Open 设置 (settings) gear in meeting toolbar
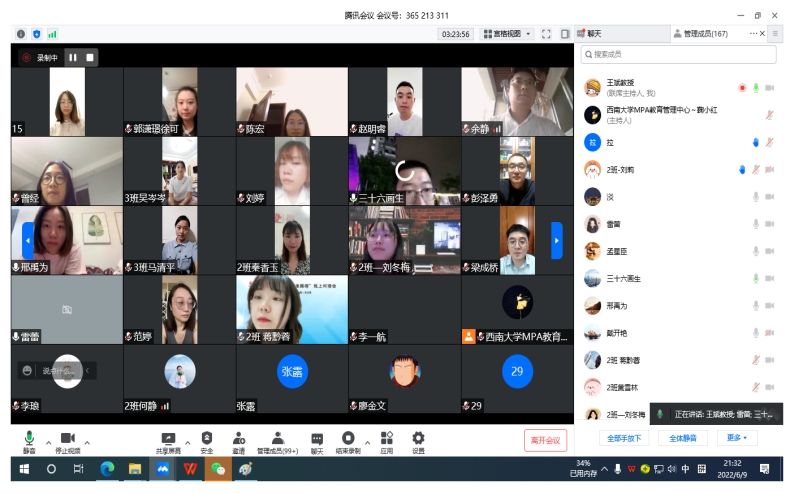This screenshot has width=790, height=493. (418, 438)
